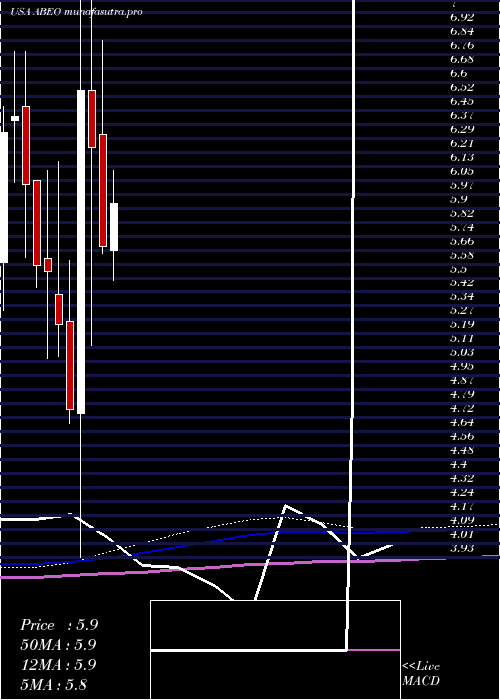Select the 4.48 price axis label

coord(462,450)
